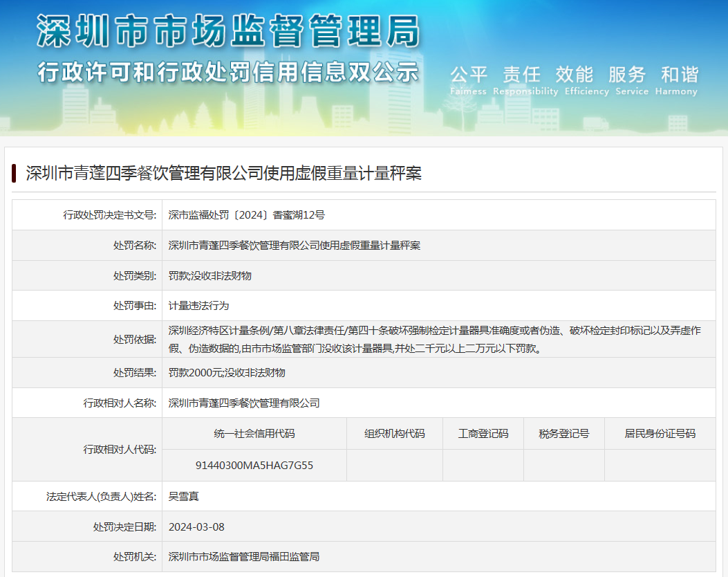Click the 处罚名称 value cell
This screenshot has height=577, width=728.
pos(294,246)
